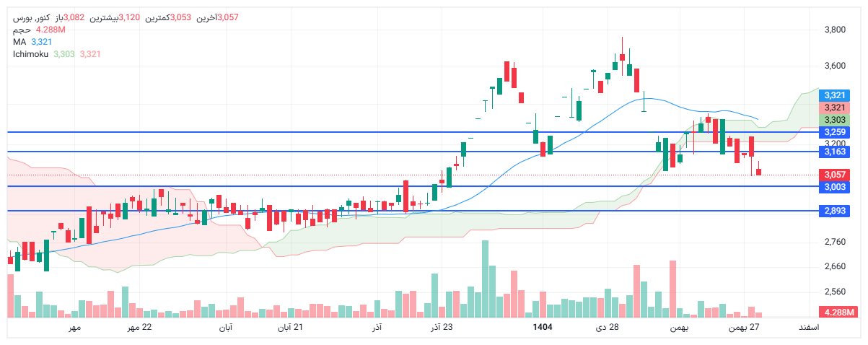Select the blue MA 3,321 price tag
Image resolution: width=868 pixels, height=345 pixels.
(835, 95)
